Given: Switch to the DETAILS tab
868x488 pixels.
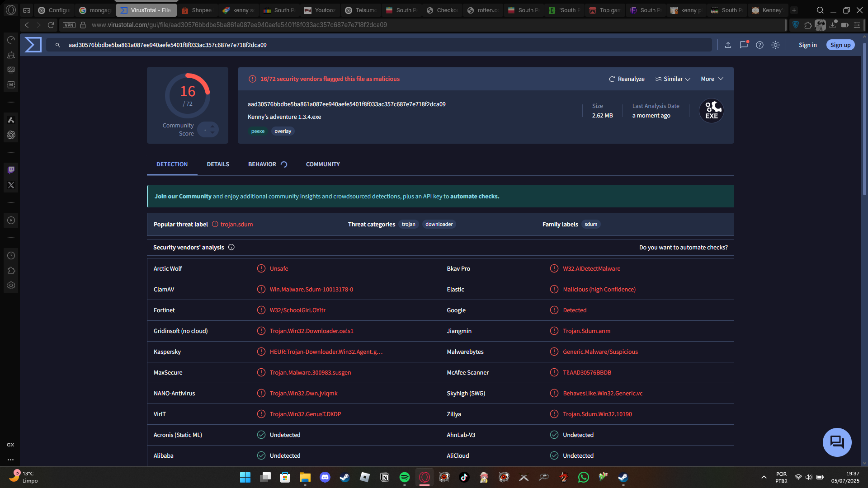Looking at the screenshot, I should coord(218,164).
